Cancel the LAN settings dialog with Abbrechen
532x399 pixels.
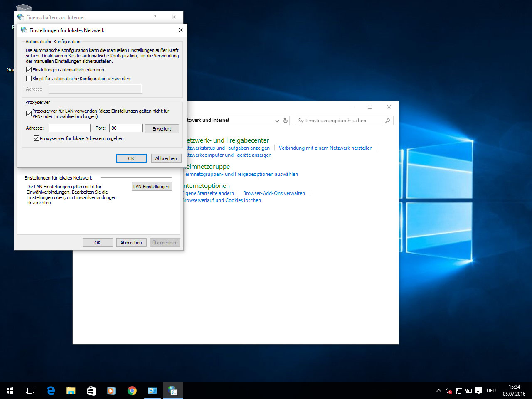166,158
